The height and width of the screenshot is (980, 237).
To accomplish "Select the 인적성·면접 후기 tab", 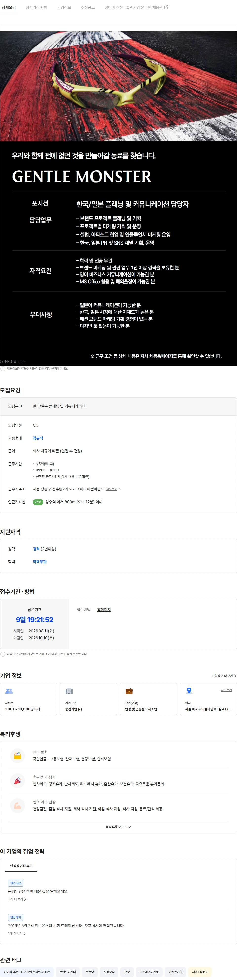I will point(21,866).
